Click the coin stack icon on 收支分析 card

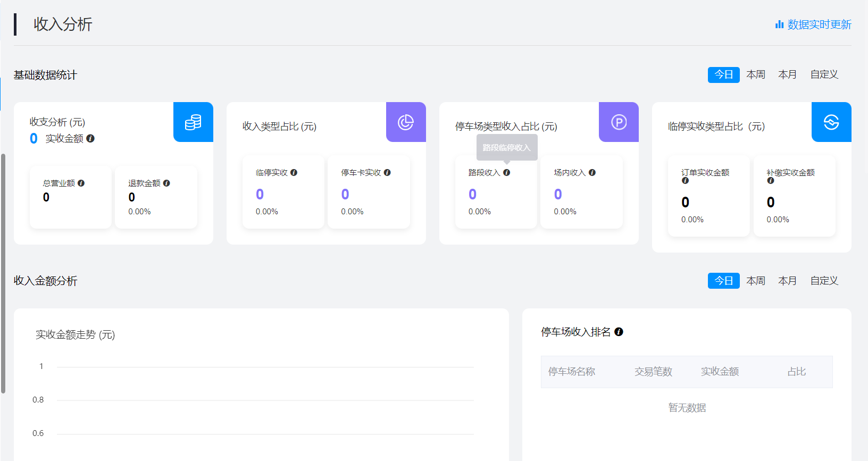click(x=193, y=122)
